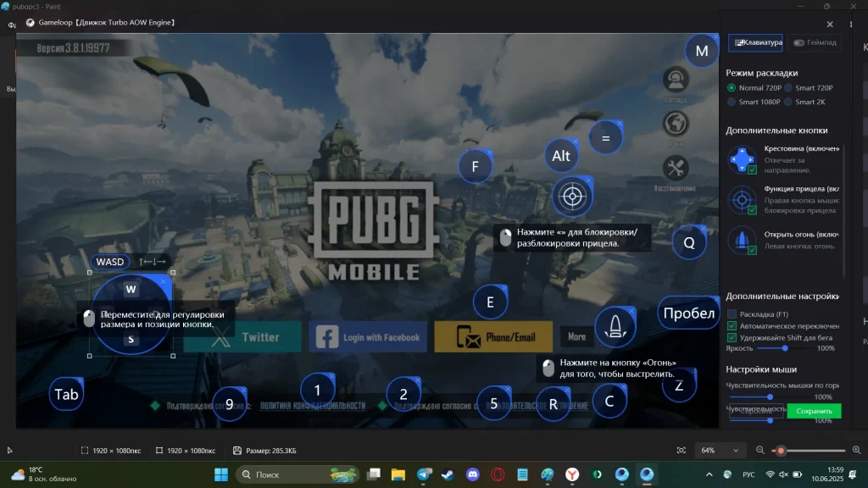Screen dimensions: 868x488
Task: Choose the Smart 1080P layout mode
Action: click(732, 102)
